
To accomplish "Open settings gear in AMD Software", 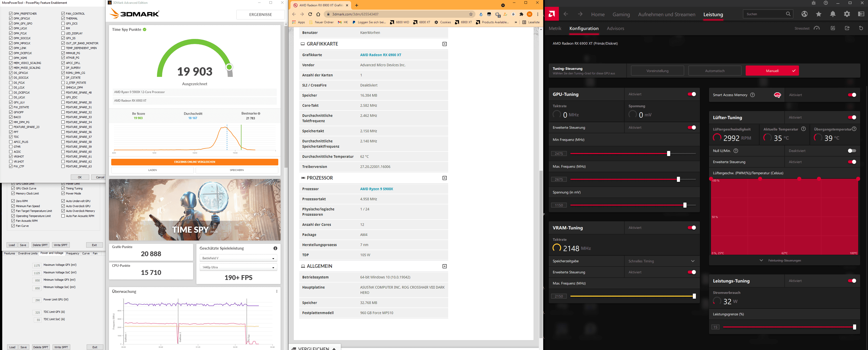I will 847,14.
